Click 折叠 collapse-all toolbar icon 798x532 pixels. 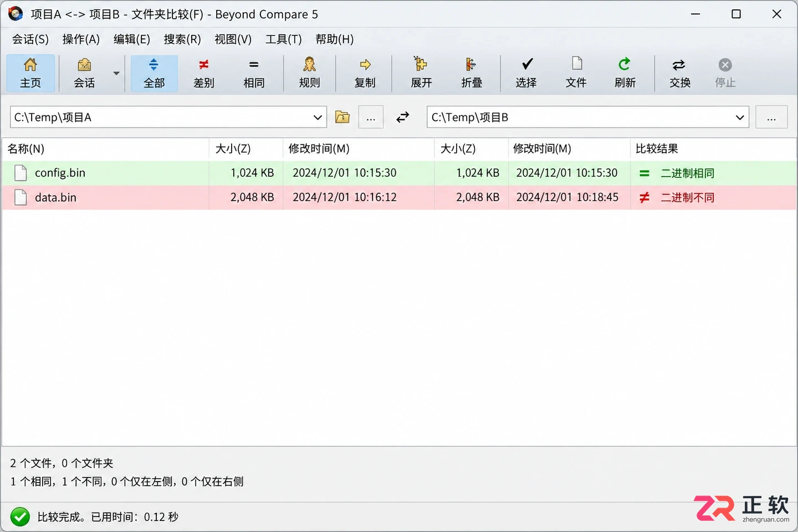(x=471, y=64)
